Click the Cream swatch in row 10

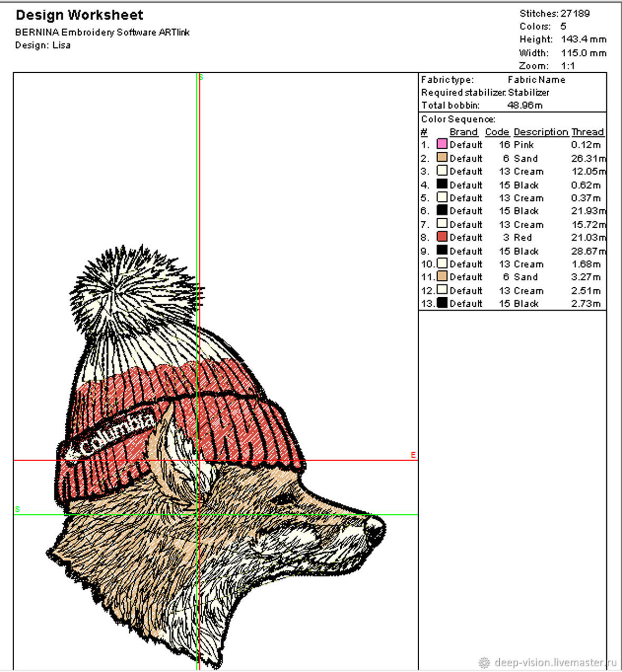(442, 263)
